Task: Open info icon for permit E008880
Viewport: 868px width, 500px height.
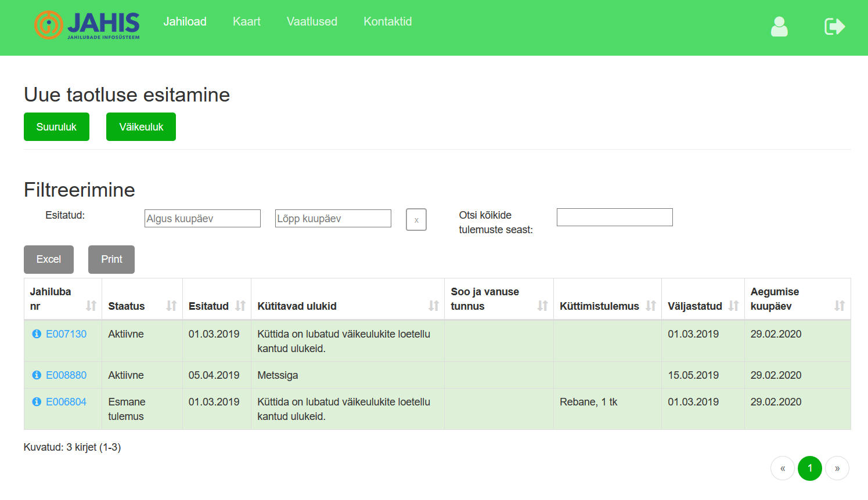Action: [x=37, y=375]
